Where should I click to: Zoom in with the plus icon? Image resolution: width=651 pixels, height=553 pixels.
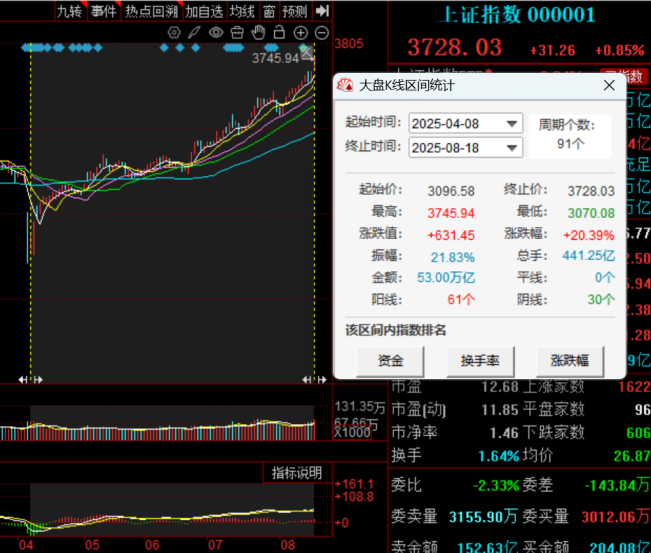(301, 33)
